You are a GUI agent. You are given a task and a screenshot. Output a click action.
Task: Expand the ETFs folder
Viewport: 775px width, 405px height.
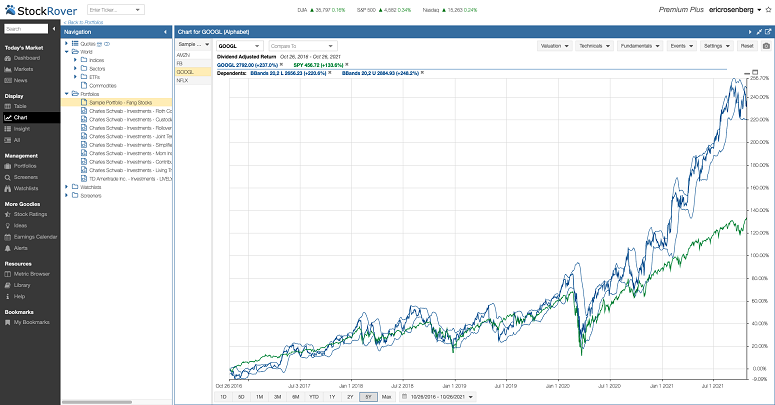pos(75,77)
